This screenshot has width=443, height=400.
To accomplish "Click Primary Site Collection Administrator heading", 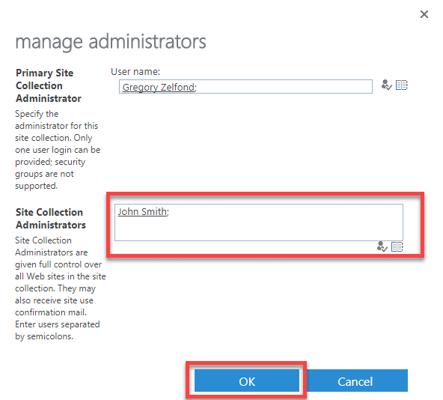I will 49,86.
